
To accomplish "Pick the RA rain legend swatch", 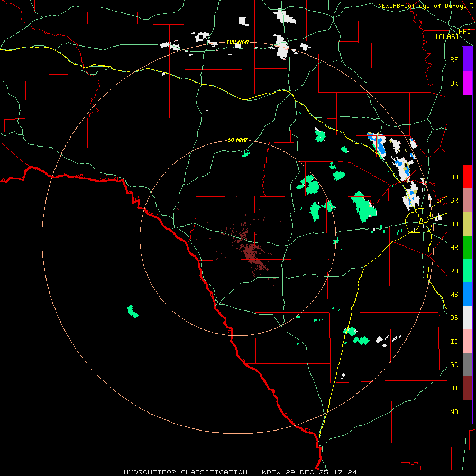I will coord(467,271).
